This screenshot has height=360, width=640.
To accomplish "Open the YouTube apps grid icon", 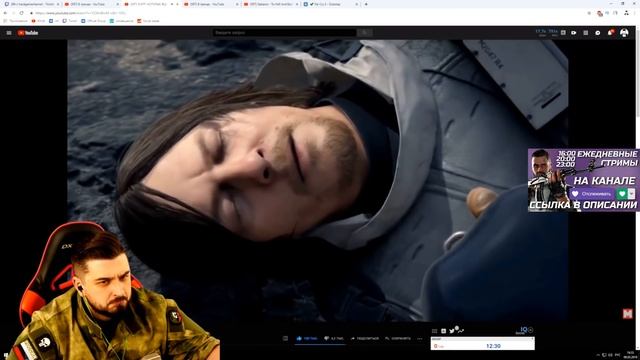I will coord(586,33).
